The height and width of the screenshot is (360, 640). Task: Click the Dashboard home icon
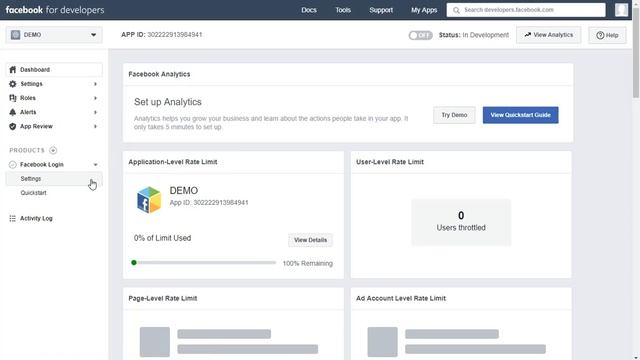coord(13,70)
